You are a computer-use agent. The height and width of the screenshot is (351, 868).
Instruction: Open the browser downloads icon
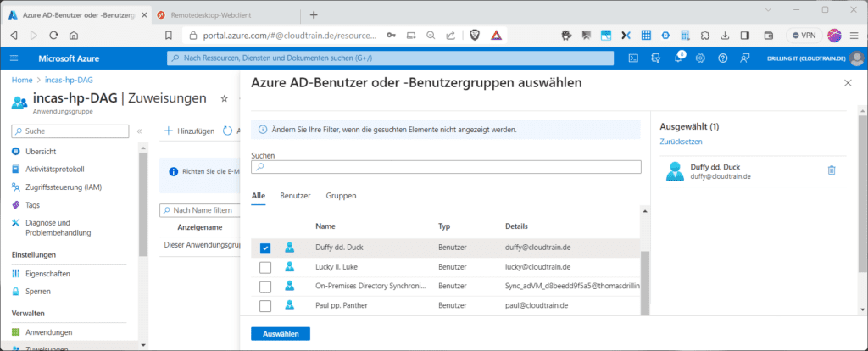(x=725, y=35)
